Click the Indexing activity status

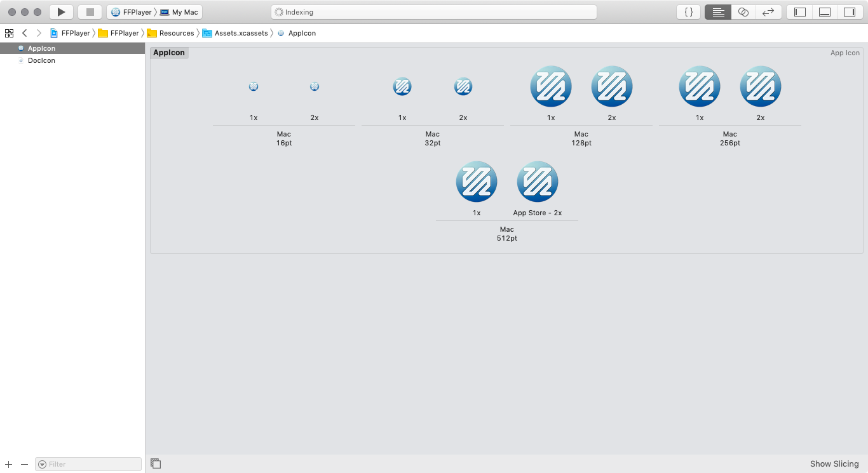pos(434,12)
